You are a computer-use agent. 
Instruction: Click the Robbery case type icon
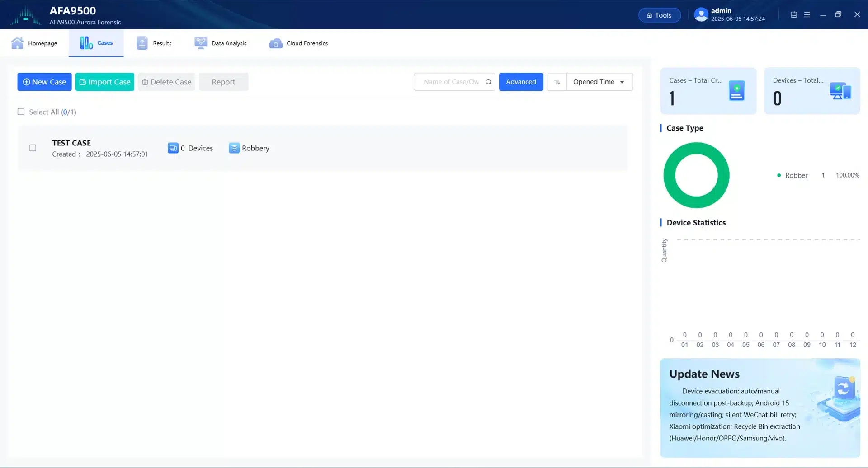coord(234,148)
